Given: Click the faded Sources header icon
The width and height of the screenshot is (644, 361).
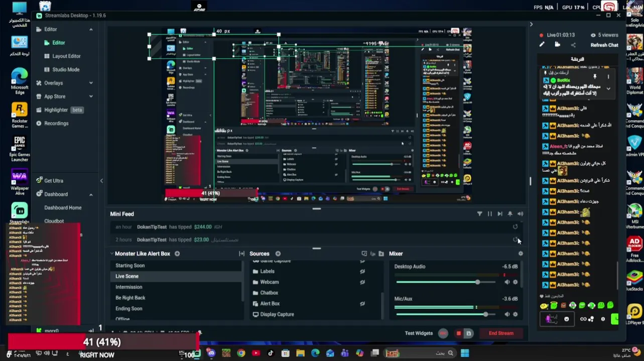Looking at the screenshot, I should pyautogui.click(x=372, y=254).
